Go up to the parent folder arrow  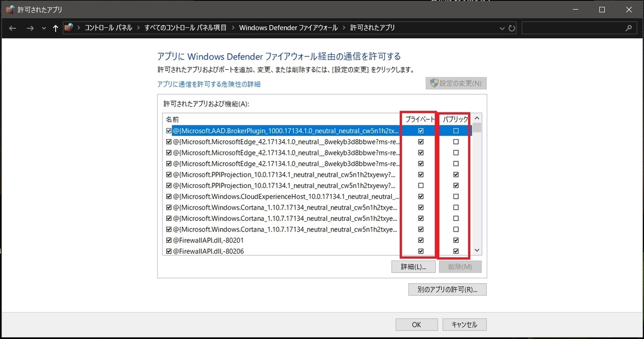point(55,27)
